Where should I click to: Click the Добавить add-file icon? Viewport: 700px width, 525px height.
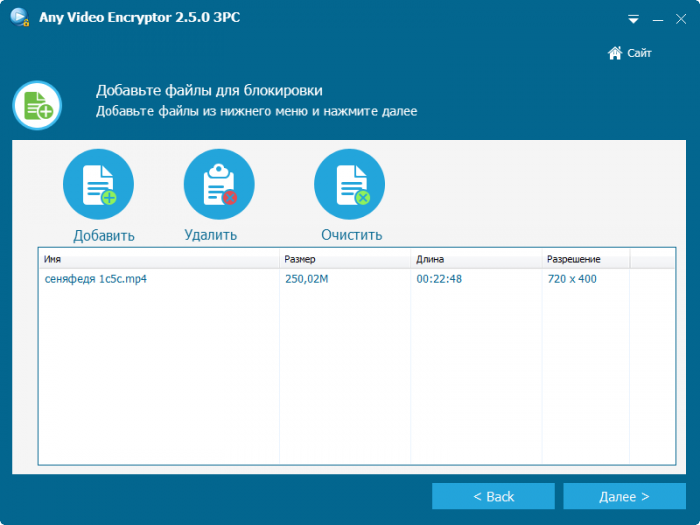(98, 184)
